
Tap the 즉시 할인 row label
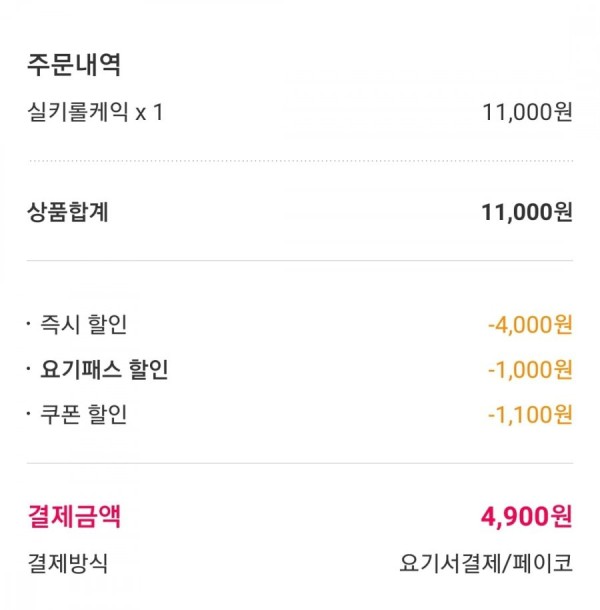point(84,324)
